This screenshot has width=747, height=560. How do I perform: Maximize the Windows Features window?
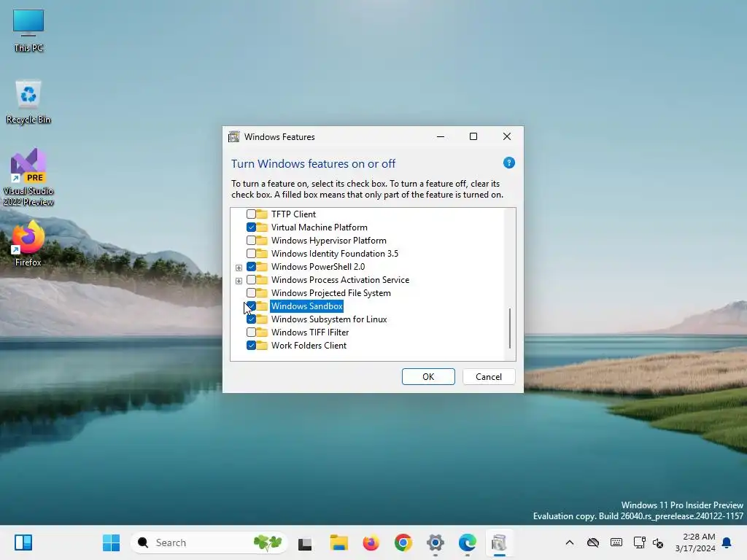tap(473, 136)
